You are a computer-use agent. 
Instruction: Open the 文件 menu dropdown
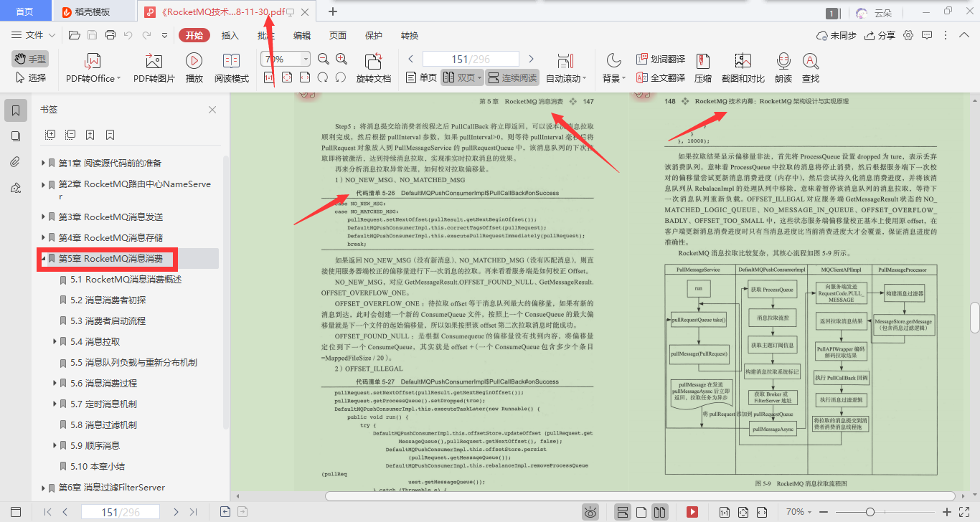34,35
